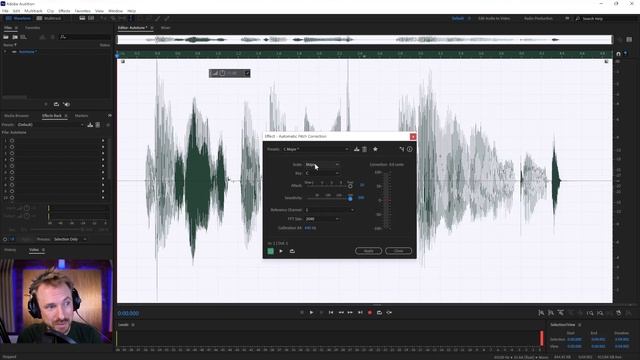Open the dialog Presets dropdown
The width and height of the screenshot is (640, 360).
(x=316, y=149)
